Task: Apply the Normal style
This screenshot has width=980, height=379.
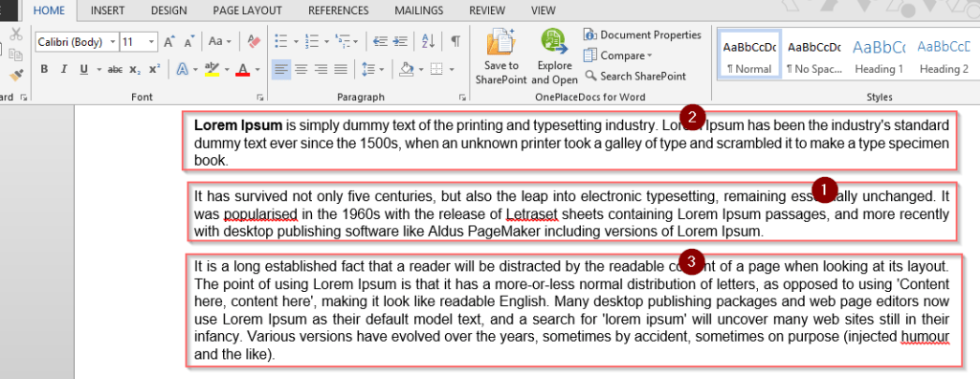Action: point(748,55)
